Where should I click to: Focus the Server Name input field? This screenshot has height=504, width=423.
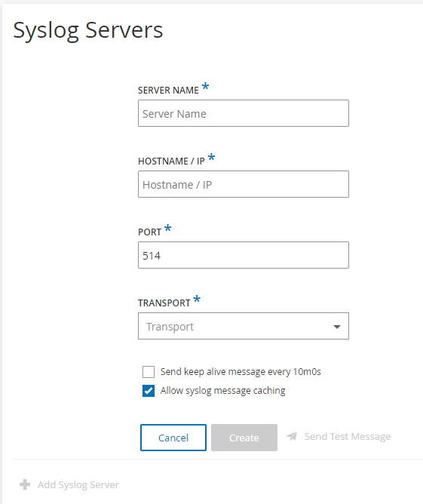pyautogui.click(x=244, y=113)
